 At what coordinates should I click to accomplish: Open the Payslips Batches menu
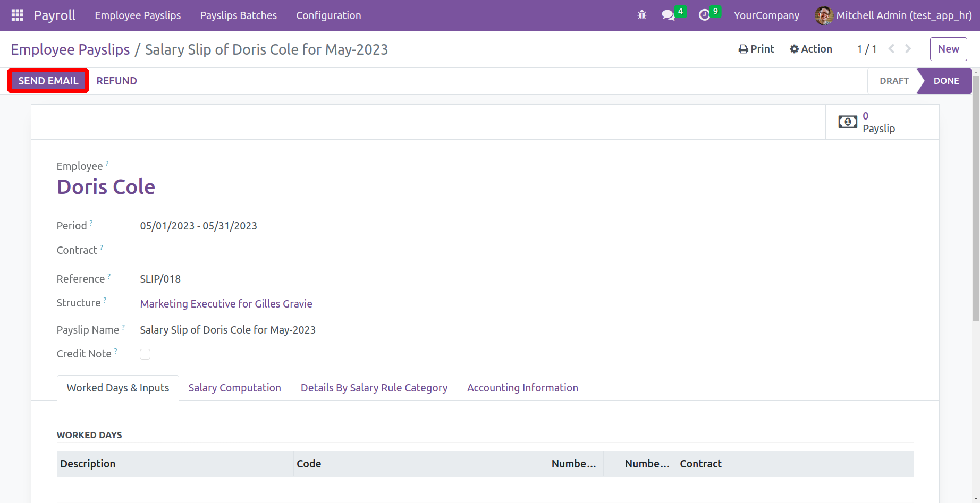(238, 15)
